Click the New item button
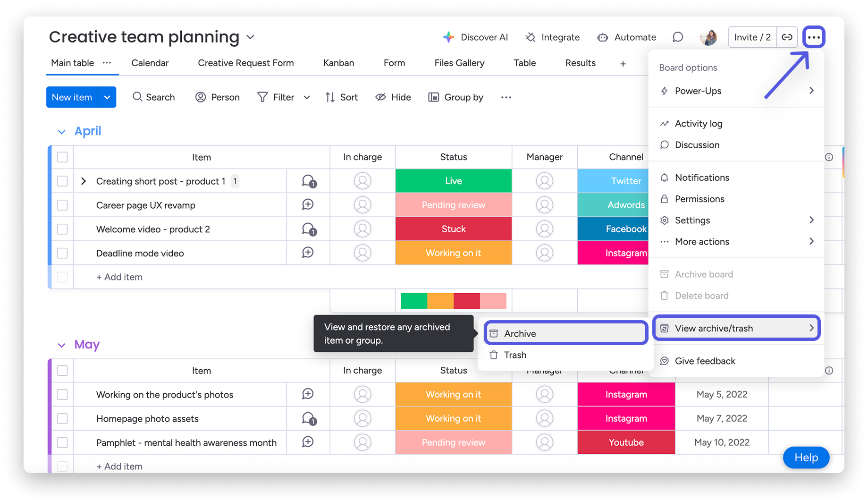The height and width of the screenshot is (500, 868). pos(72,97)
